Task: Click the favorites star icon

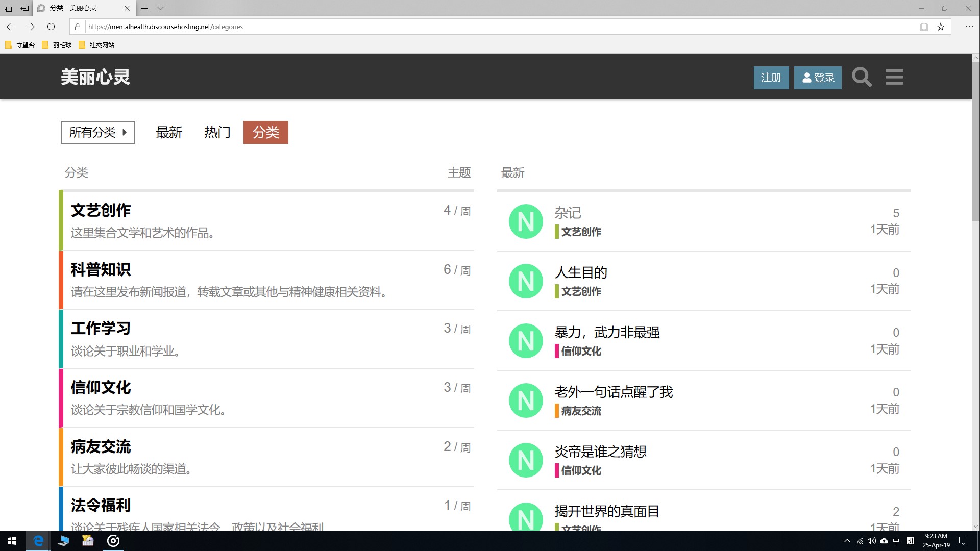Action: tap(941, 27)
